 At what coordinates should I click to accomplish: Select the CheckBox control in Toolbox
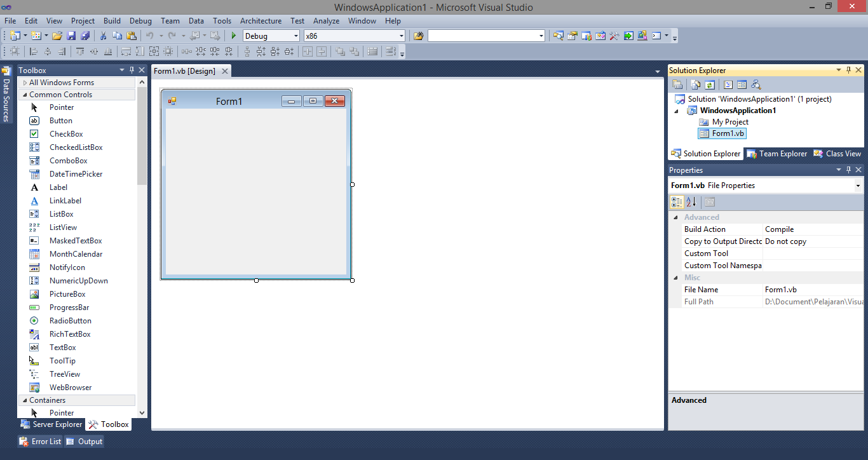(x=66, y=134)
